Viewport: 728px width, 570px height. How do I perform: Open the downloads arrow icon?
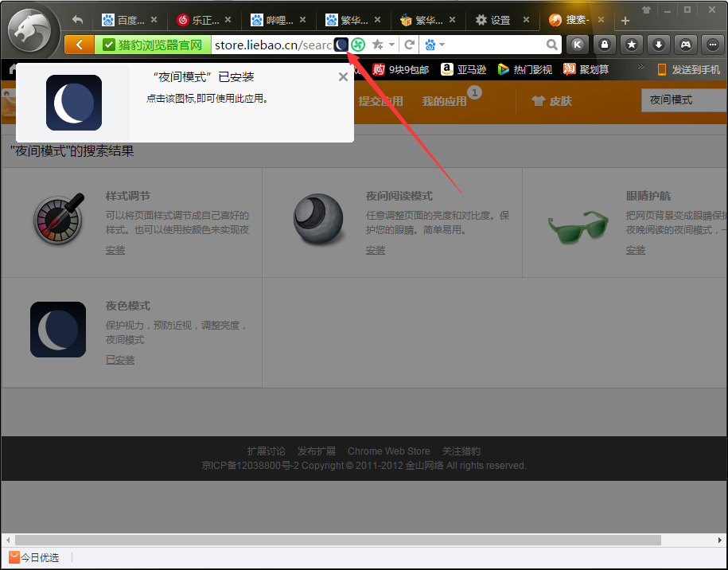tap(658, 45)
